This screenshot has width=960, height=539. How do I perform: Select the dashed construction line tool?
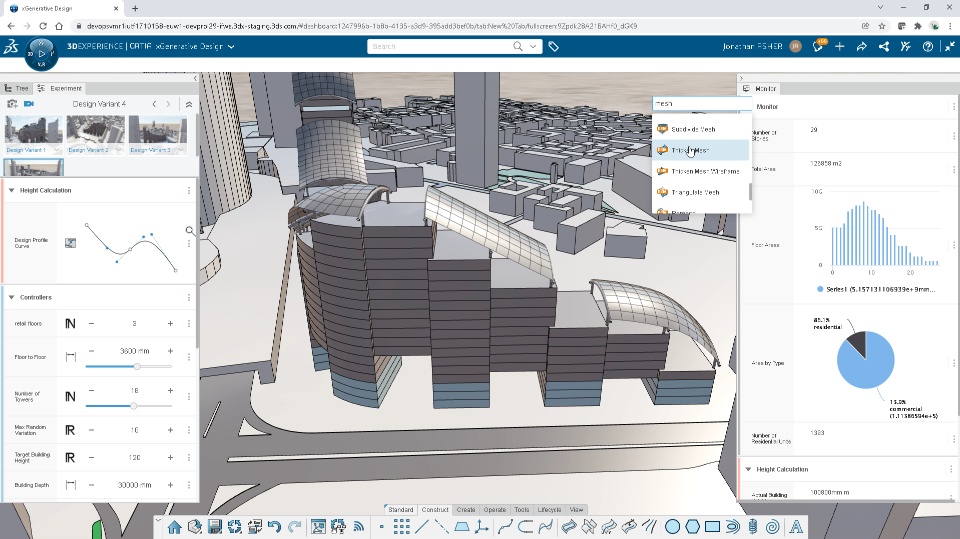click(441, 527)
